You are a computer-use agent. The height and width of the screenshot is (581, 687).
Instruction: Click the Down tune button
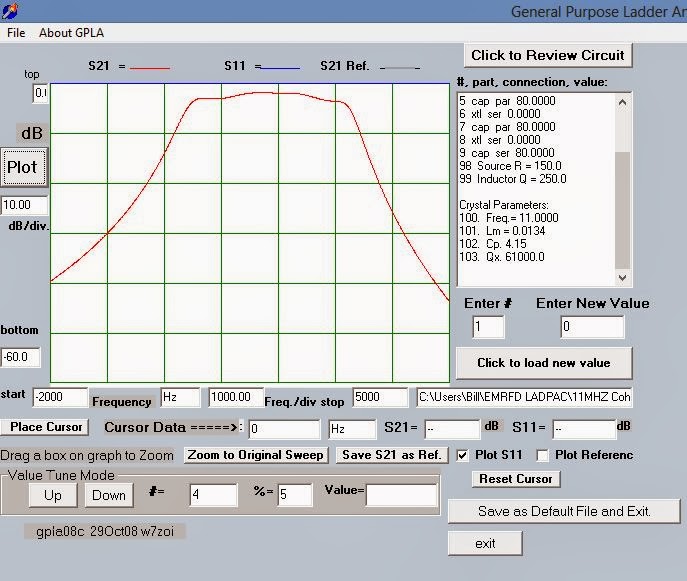(109, 495)
